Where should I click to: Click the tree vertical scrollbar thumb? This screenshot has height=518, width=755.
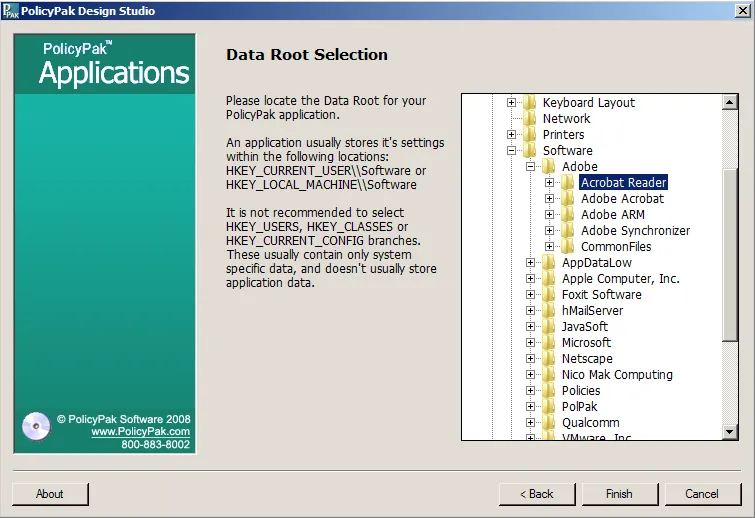click(730, 255)
